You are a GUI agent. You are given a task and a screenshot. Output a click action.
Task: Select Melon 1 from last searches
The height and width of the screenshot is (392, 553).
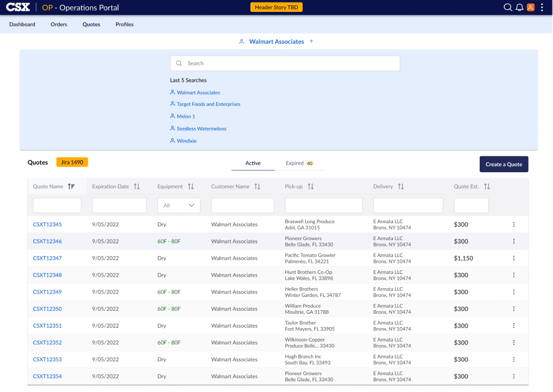pos(186,116)
